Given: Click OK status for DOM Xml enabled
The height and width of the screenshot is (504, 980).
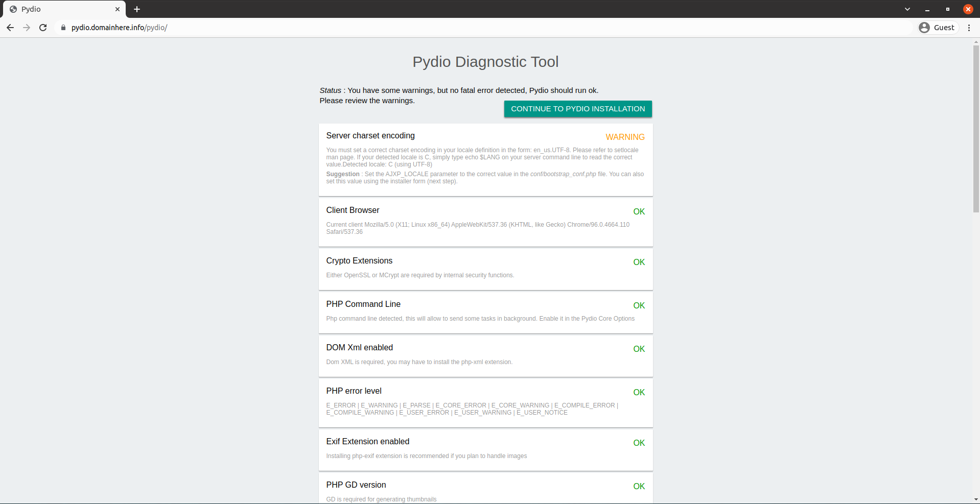Looking at the screenshot, I should 639,349.
